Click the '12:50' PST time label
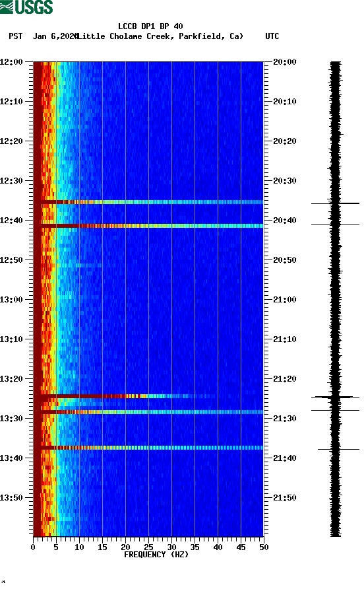The width and height of the screenshot is (364, 589). (x=12, y=260)
